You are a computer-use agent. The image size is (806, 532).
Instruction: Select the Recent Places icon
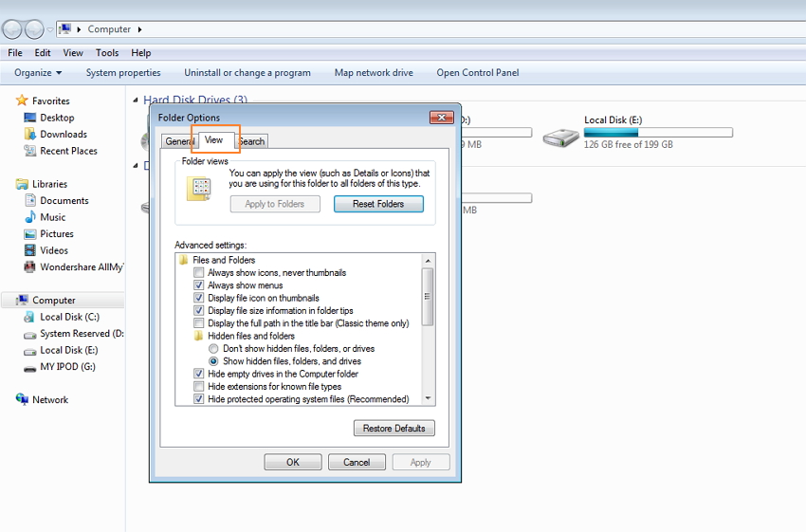click(x=30, y=151)
